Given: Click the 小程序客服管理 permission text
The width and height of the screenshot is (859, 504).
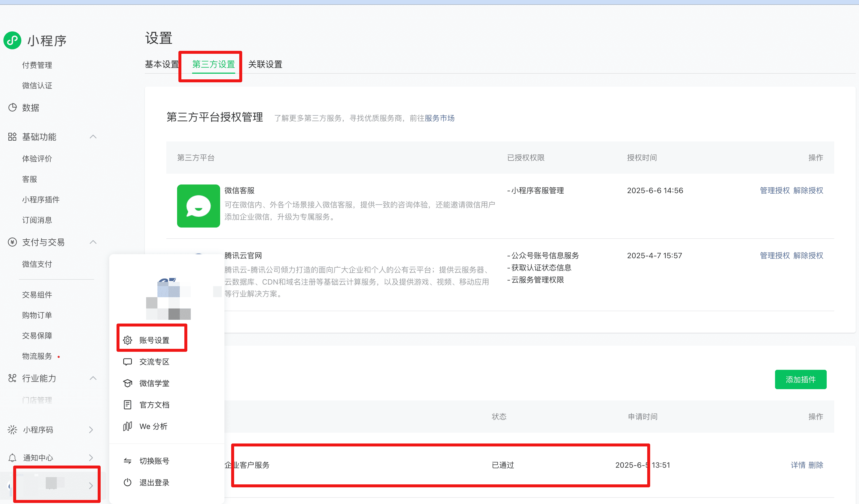Looking at the screenshot, I should [x=538, y=190].
